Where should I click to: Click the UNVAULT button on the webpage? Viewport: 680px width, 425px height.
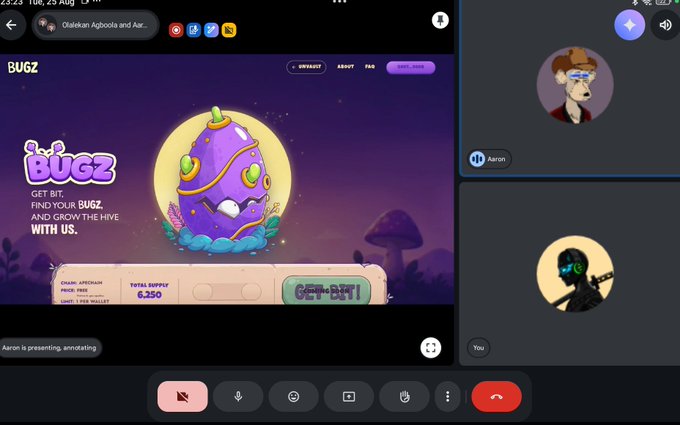point(306,67)
